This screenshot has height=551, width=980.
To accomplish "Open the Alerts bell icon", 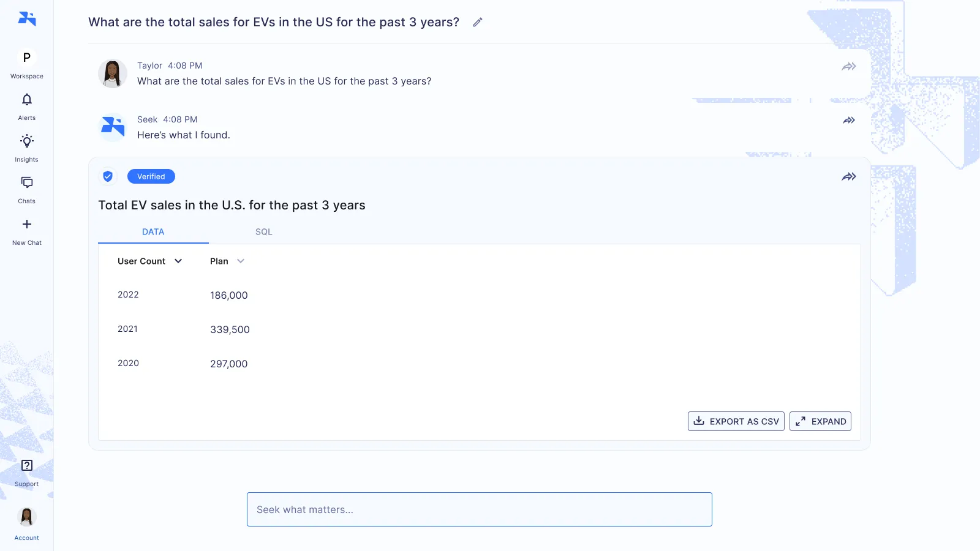I will coord(27,100).
